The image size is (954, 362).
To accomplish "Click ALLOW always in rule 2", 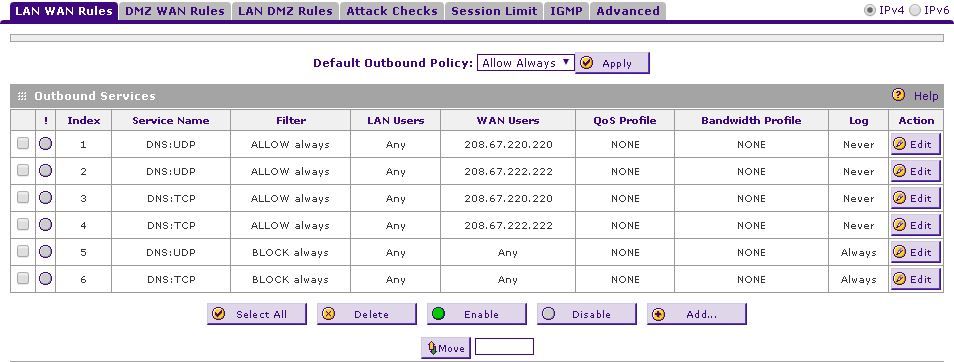I will point(290,172).
